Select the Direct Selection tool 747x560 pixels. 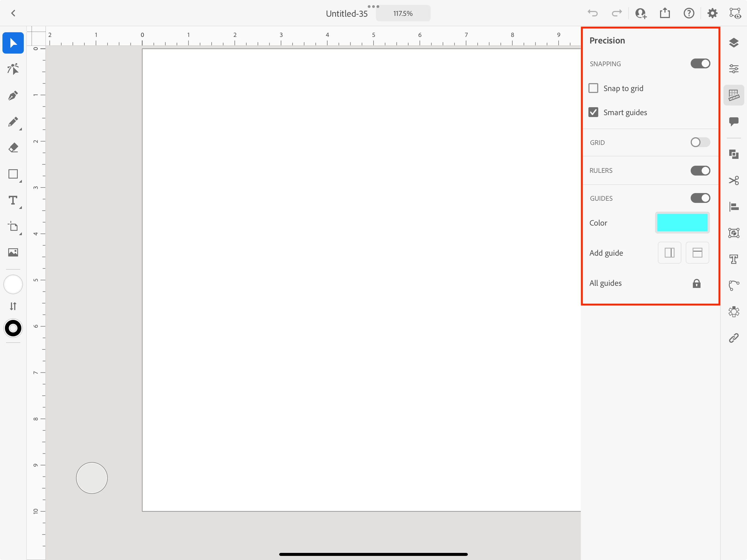[13, 69]
